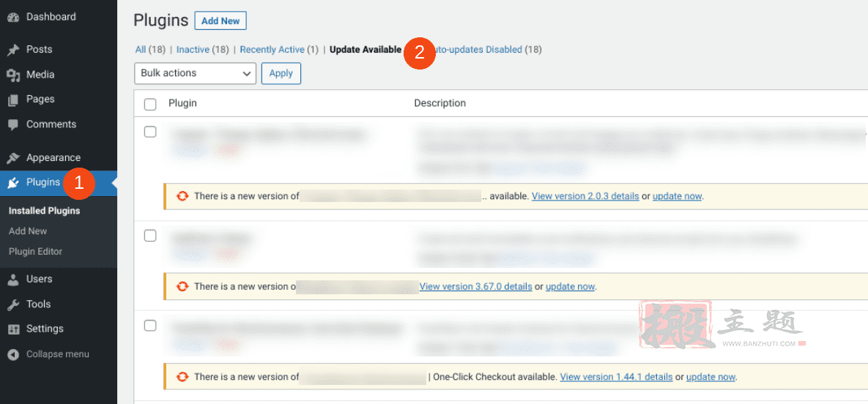Click the Users person icon

coord(13,279)
